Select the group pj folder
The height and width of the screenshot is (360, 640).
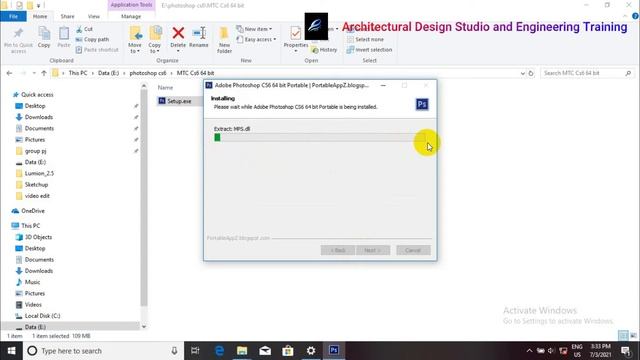(35, 151)
